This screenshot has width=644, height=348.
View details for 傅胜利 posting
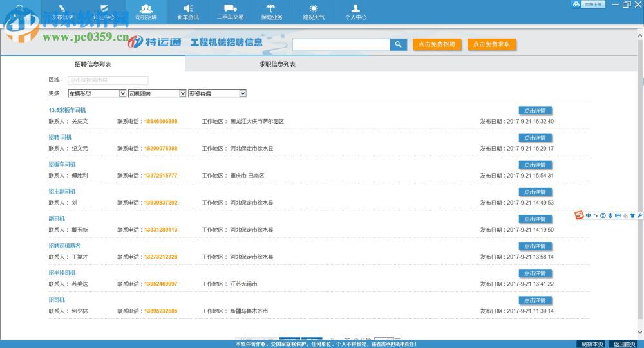(535, 165)
